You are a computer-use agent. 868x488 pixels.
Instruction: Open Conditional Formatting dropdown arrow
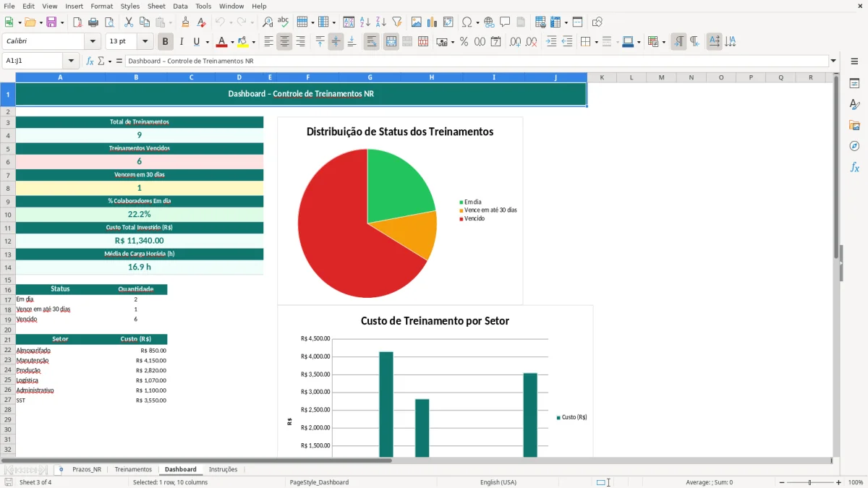pos(663,42)
